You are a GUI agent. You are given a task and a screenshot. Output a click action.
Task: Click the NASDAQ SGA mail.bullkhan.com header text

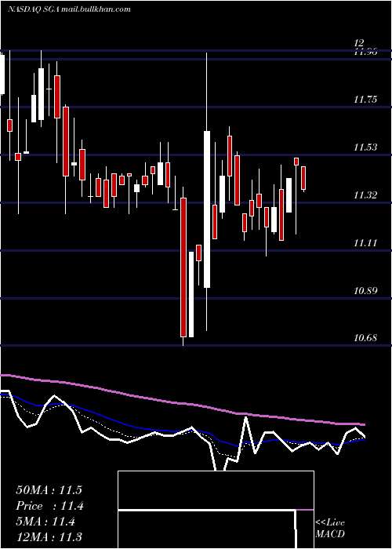point(69,9)
